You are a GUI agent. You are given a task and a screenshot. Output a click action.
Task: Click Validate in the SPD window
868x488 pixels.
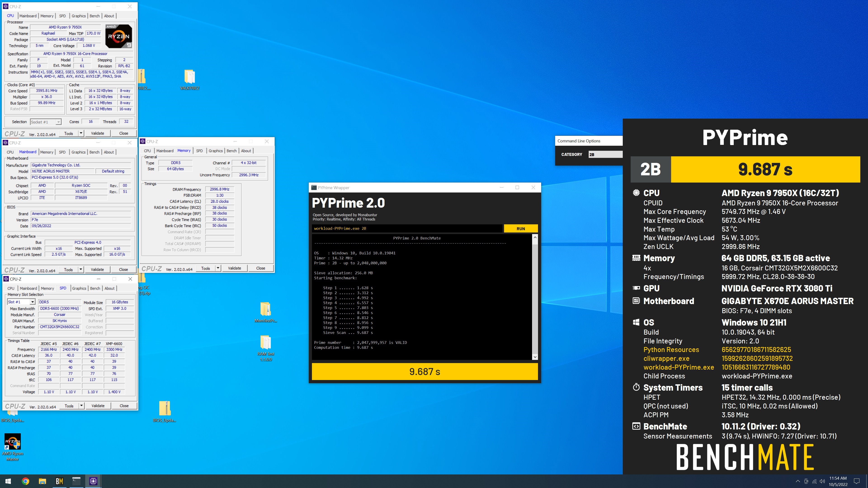98,406
